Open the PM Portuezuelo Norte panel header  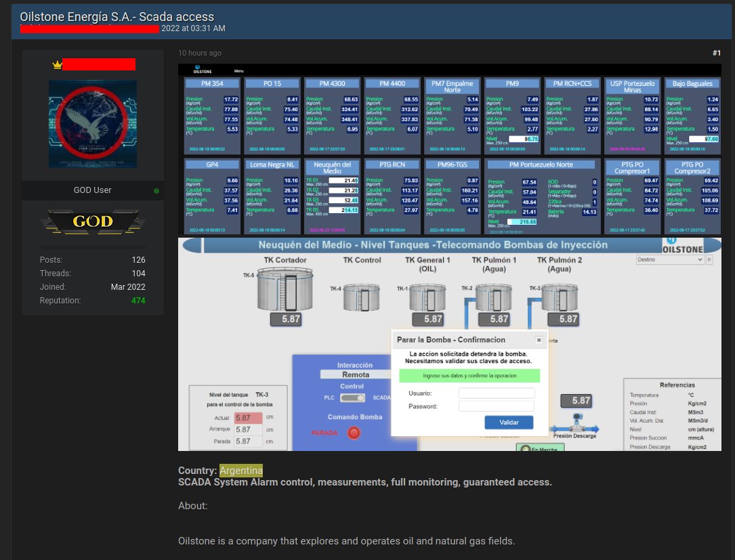coord(541,165)
